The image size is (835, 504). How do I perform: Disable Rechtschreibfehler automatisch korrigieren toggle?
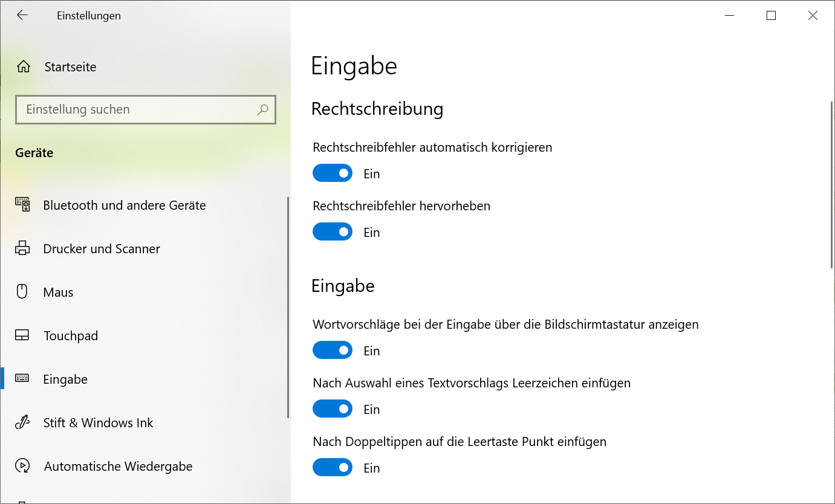[332, 173]
